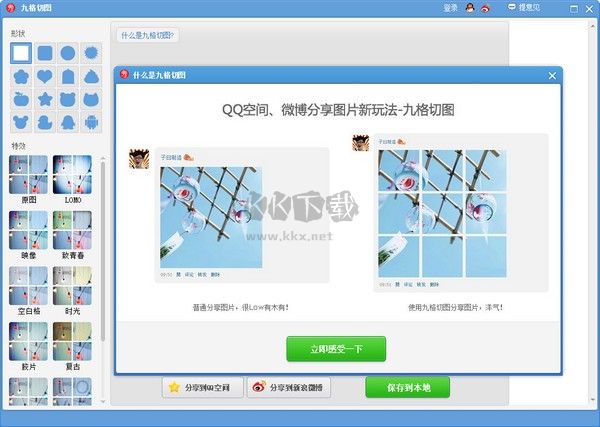Pick the heart shape
Screen dimensions: 600x427
pos(44,77)
